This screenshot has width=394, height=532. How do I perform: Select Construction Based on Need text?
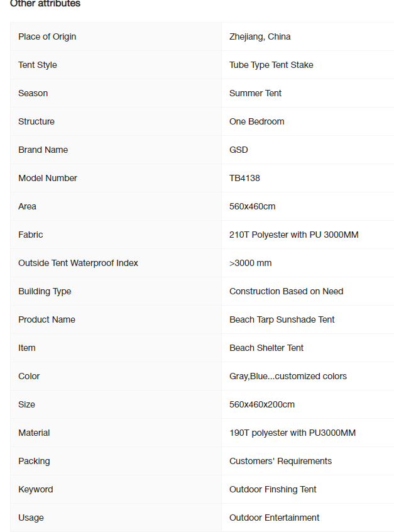point(286,291)
